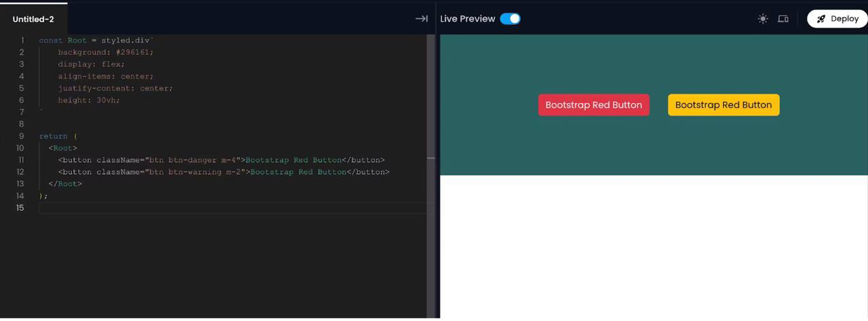Click the closing </Root> tag line

65,184
